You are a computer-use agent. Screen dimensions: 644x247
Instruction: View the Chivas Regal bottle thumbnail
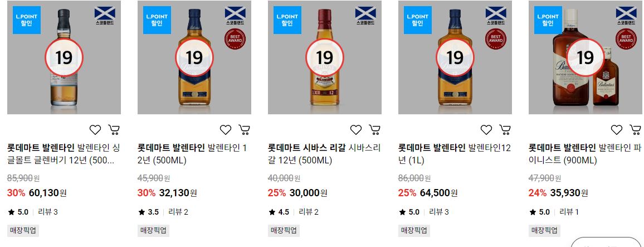pyautogui.click(x=324, y=57)
